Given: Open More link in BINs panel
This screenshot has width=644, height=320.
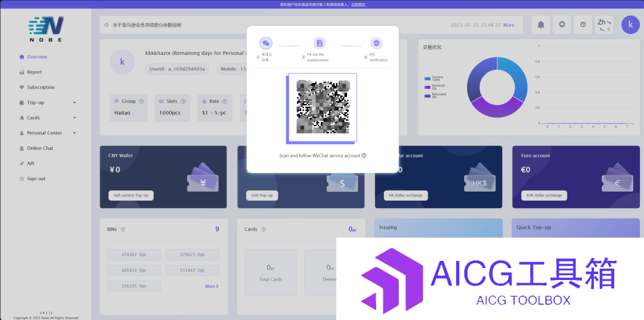Looking at the screenshot, I should [x=212, y=287].
